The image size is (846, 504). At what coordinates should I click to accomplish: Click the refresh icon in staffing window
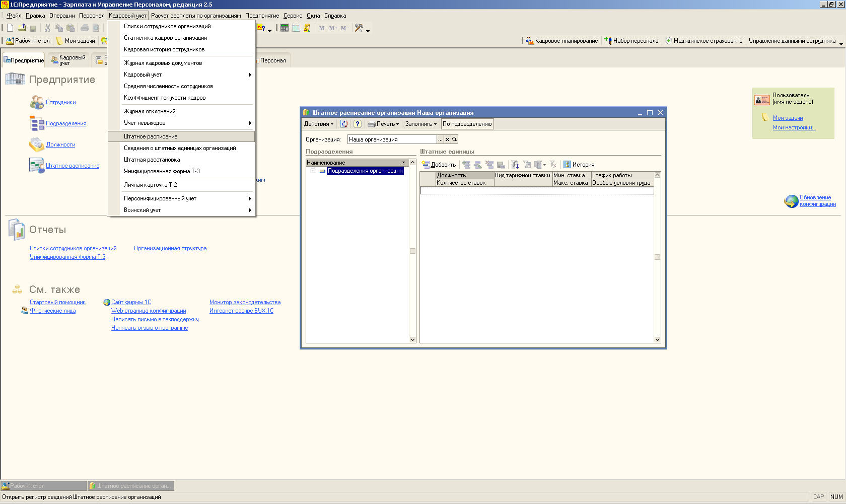coord(344,124)
